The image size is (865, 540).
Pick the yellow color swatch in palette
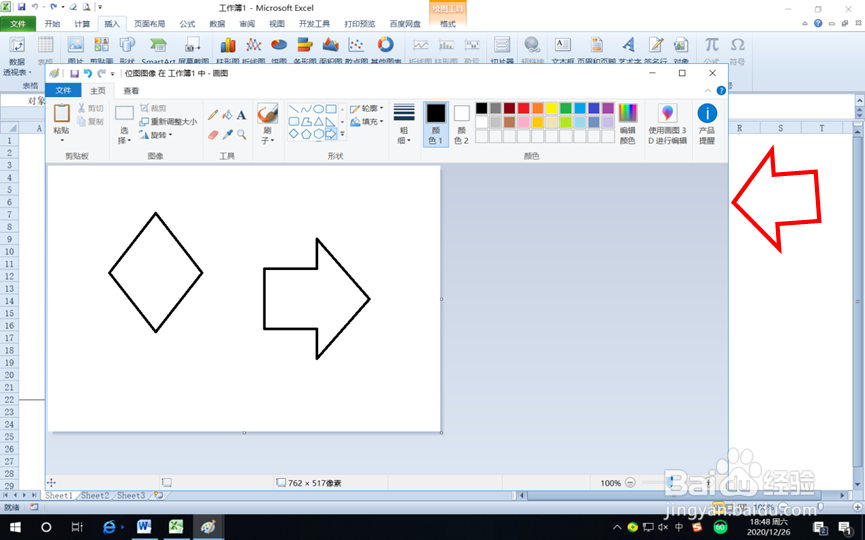pos(551,108)
